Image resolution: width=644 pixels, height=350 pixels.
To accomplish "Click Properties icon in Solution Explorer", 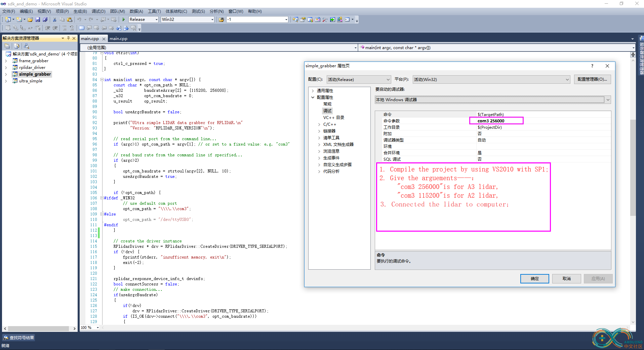I will pos(7,46).
